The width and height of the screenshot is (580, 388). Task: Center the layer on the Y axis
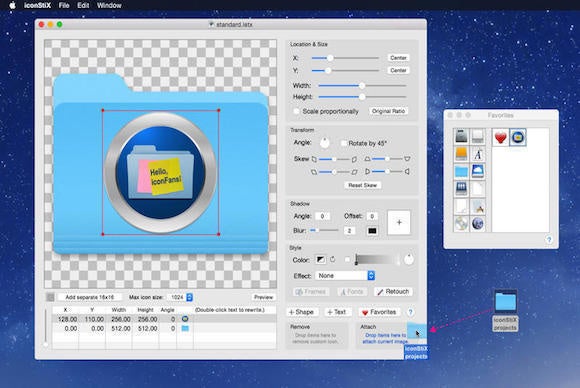(398, 70)
